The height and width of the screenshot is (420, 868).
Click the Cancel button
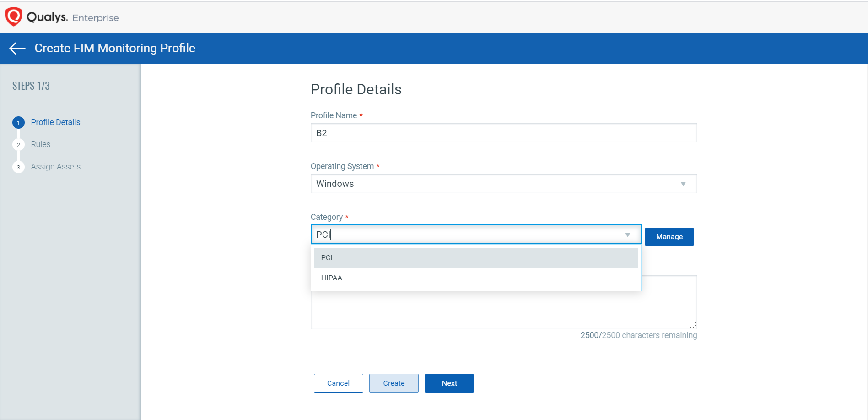(x=338, y=383)
